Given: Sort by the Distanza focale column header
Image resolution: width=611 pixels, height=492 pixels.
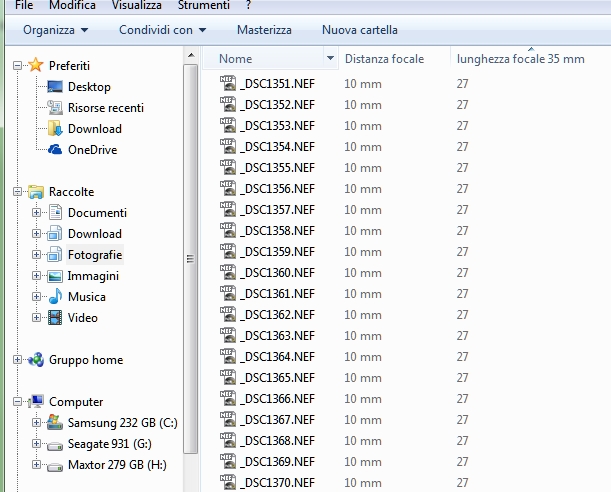Looking at the screenshot, I should click(x=385, y=59).
